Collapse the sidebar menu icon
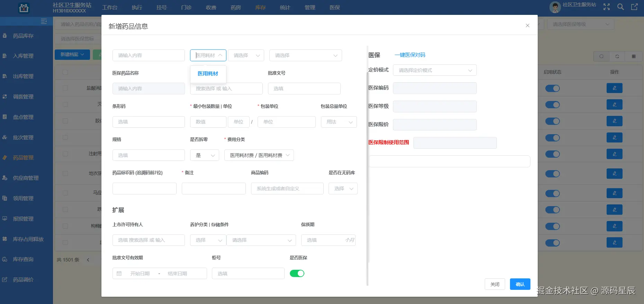644x304 pixels. click(44, 21)
